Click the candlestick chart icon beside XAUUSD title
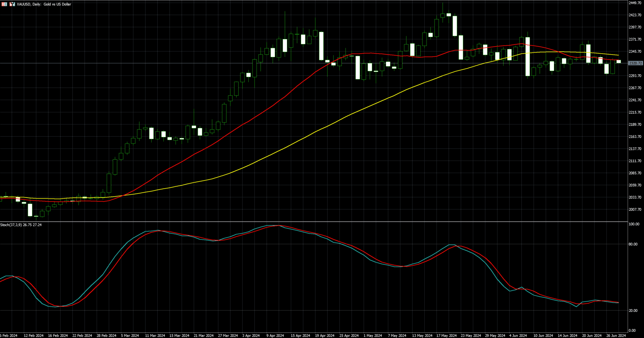 coord(12,4)
